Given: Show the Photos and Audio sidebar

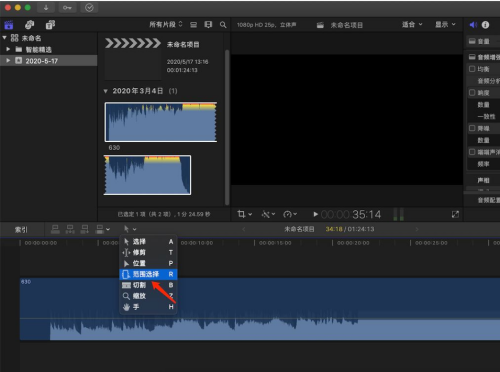Looking at the screenshot, I should [29, 25].
